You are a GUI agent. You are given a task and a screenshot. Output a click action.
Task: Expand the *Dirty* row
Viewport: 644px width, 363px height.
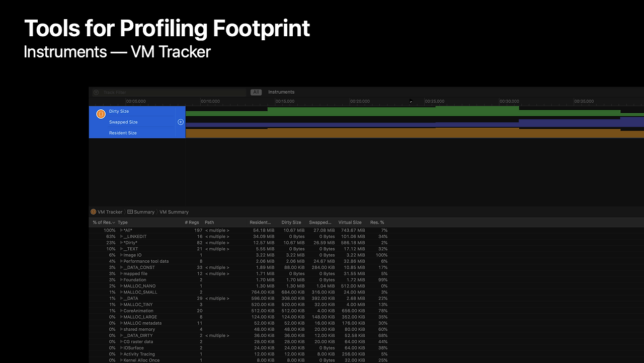pos(121,243)
